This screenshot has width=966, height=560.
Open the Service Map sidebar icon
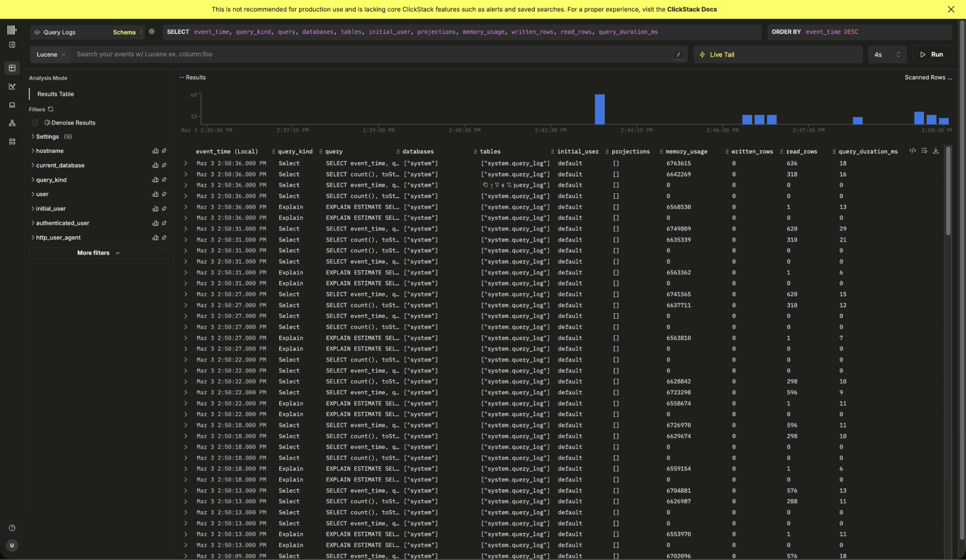click(x=12, y=123)
